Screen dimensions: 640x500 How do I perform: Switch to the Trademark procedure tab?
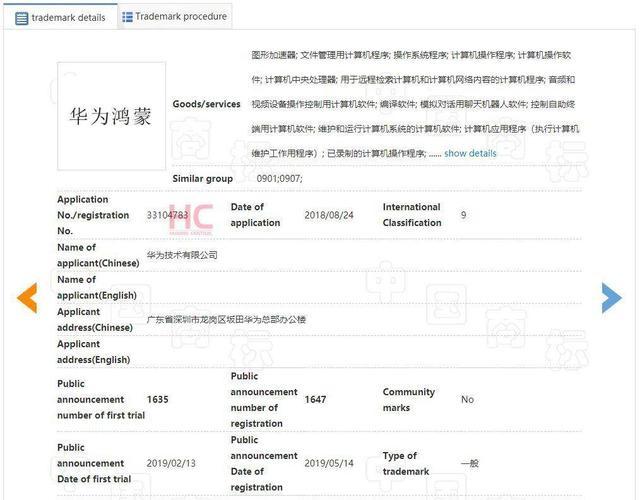click(175, 16)
